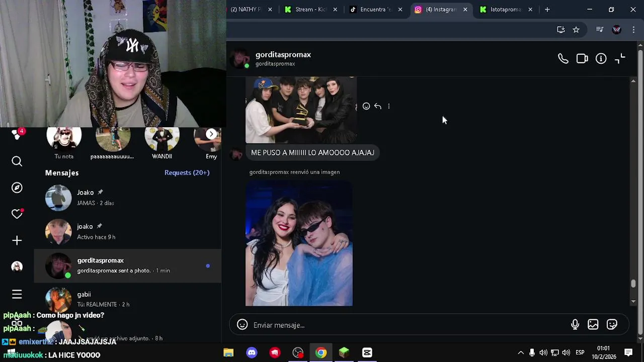
Task: Show hidden system tray icons
Action: pyautogui.click(x=521, y=352)
